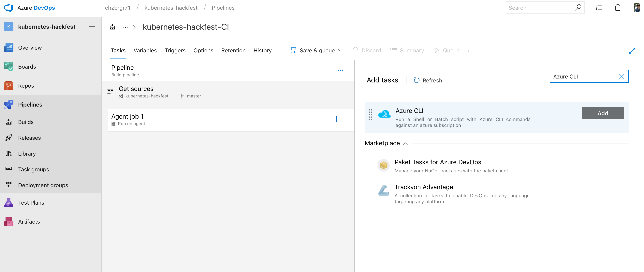Expand the Agent job 1 add task
This screenshot has width=644, height=272.
coord(336,119)
